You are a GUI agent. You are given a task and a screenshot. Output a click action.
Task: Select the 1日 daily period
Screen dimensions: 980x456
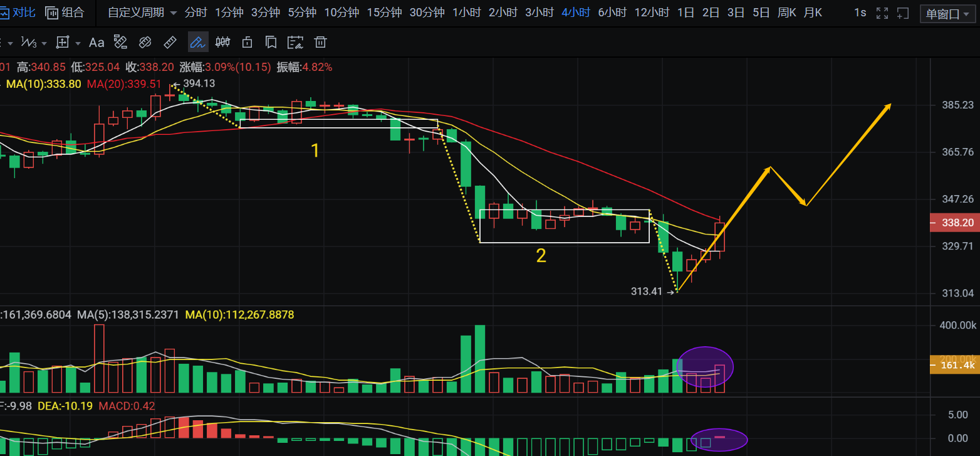685,13
